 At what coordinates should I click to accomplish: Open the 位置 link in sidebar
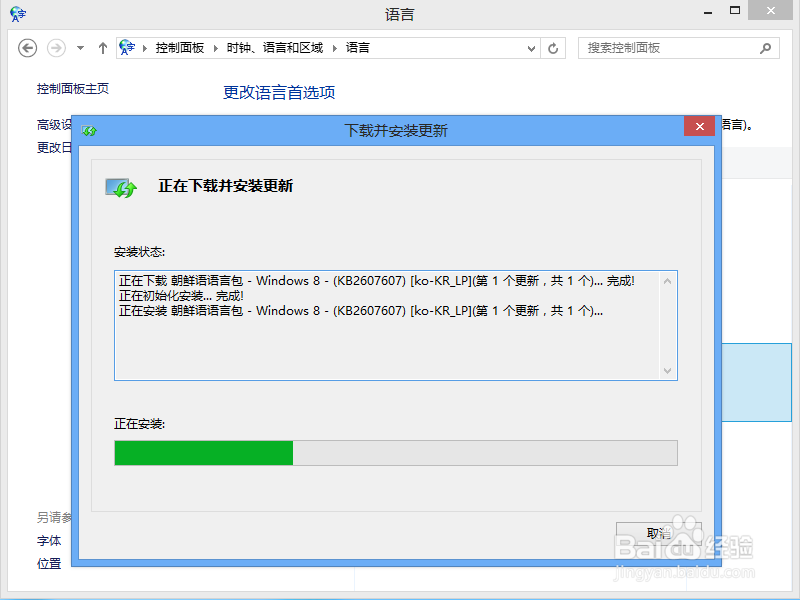point(49,564)
